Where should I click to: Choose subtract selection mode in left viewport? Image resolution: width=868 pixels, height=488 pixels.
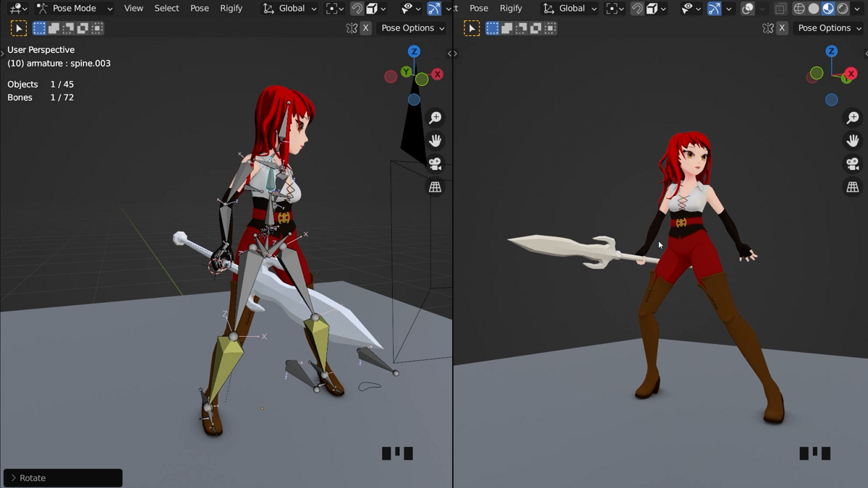(68, 28)
